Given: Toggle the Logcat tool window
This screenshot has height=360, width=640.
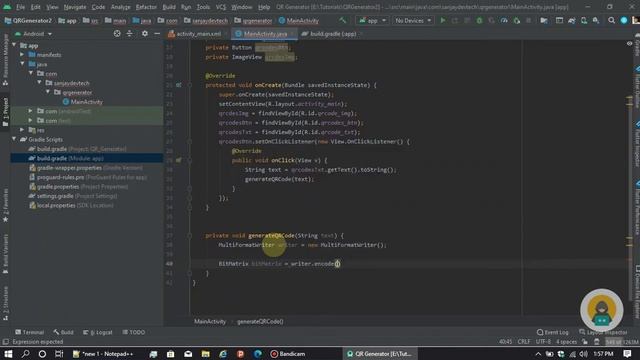Looking at the screenshot, I should tap(98, 332).
